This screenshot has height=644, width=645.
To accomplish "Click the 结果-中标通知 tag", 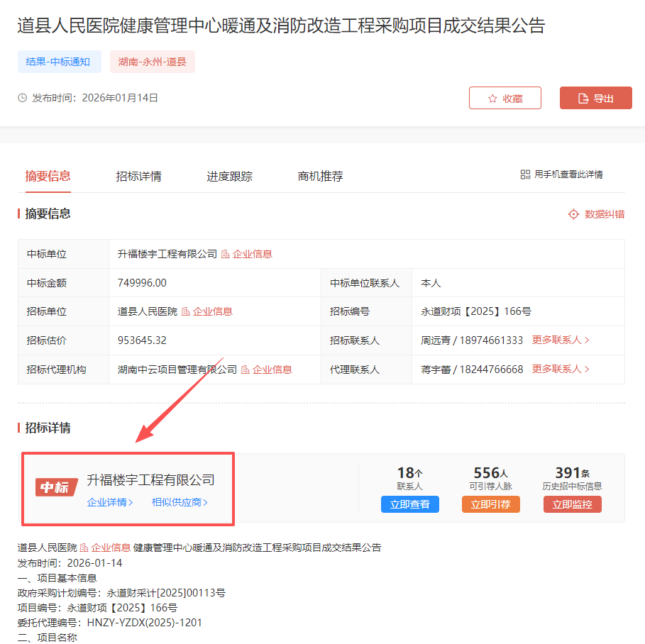I will [x=59, y=62].
